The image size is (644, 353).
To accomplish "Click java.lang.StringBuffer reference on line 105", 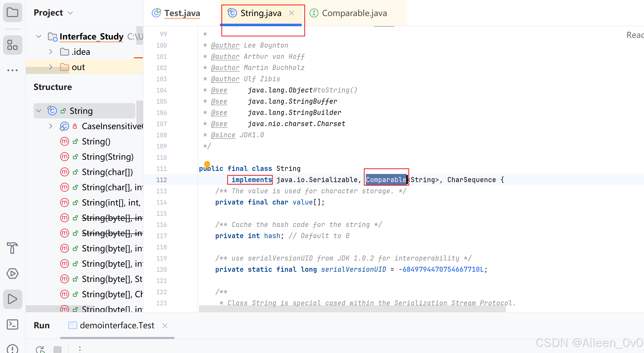I will [293, 101].
